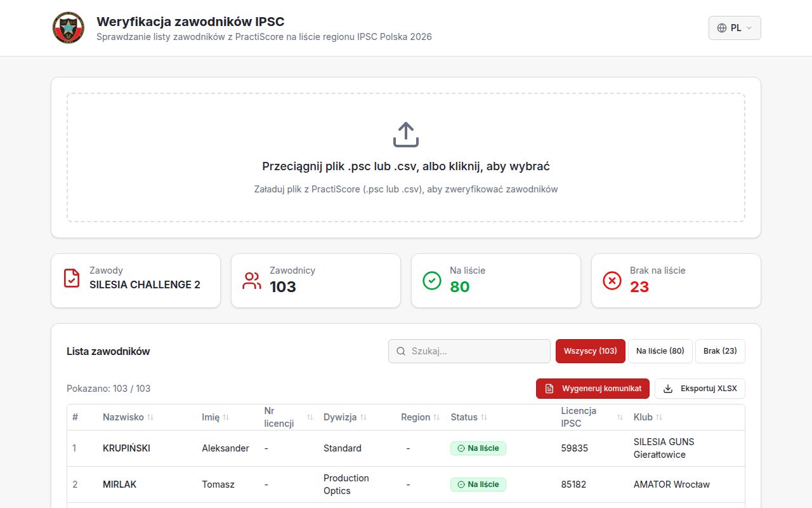Select the Na liście (80) filter tab
The width and height of the screenshot is (812, 508).
coord(660,351)
